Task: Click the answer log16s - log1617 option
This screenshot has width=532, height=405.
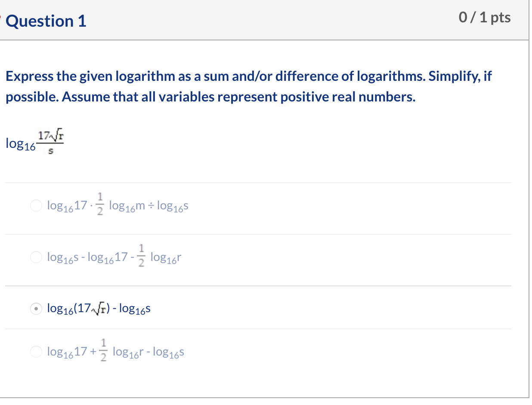Action: click(x=114, y=257)
